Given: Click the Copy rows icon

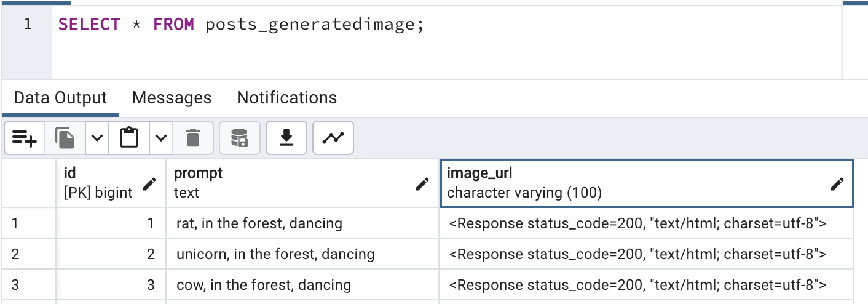Looking at the screenshot, I should point(65,138).
